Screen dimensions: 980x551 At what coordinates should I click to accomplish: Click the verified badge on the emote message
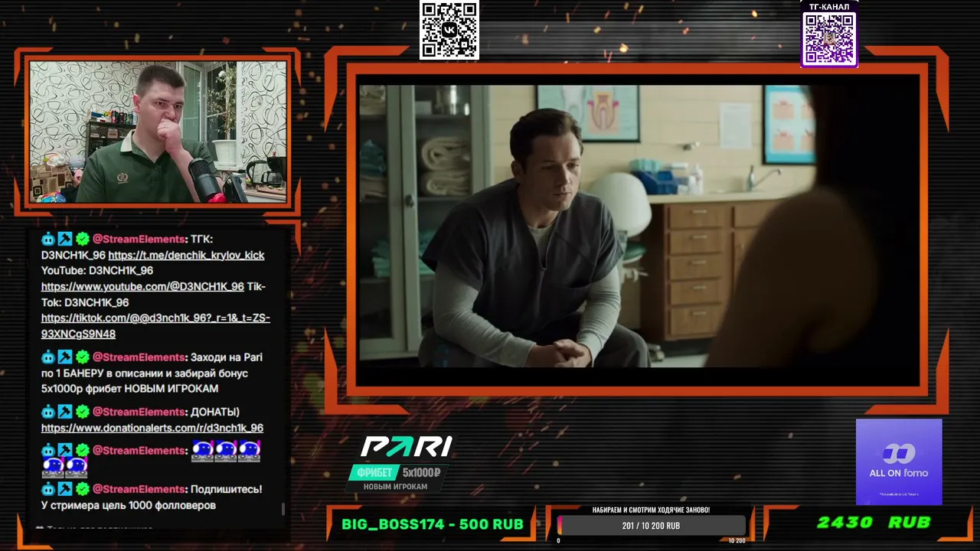[82, 451]
